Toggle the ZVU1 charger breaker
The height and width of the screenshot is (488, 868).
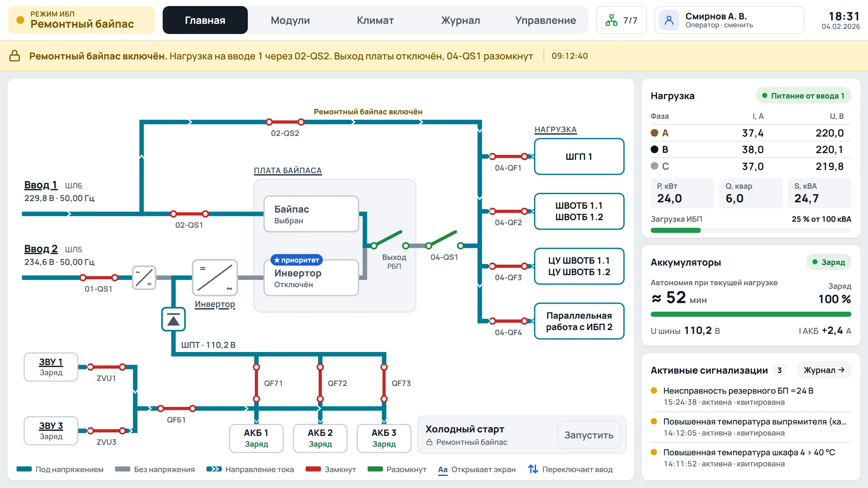[106, 367]
